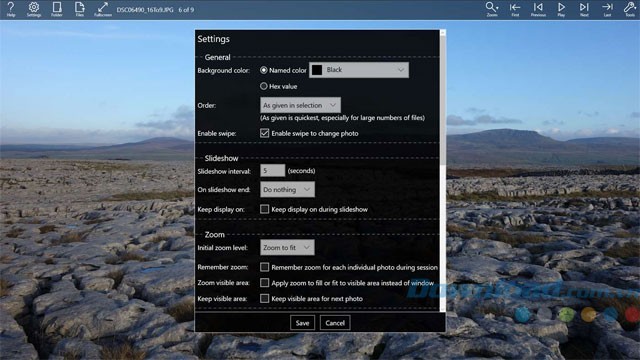
Task: Uncheck Enable swipe to change photo
Action: (264, 133)
